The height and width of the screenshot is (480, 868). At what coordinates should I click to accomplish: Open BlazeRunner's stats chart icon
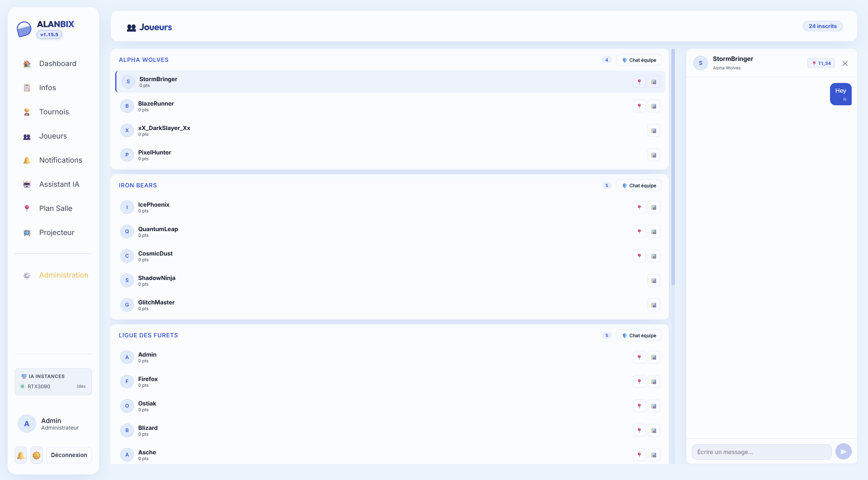click(654, 106)
